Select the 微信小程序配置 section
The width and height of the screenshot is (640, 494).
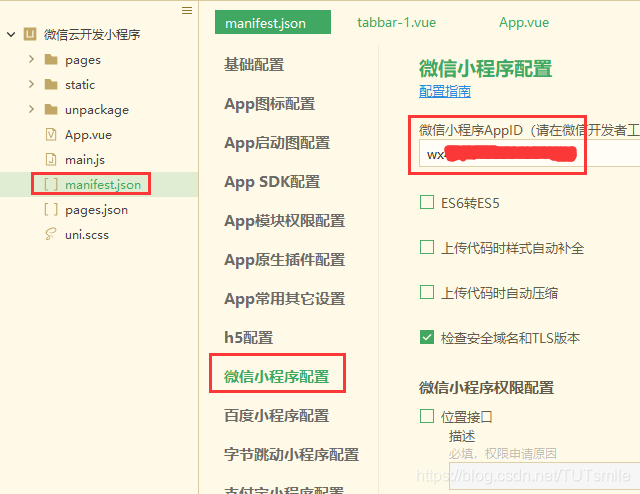[x=277, y=377]
